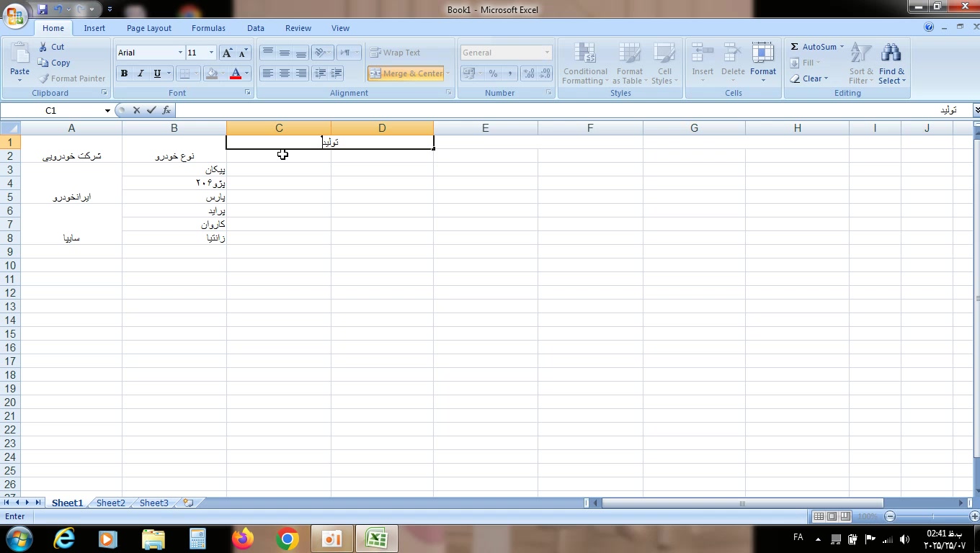Screen dimensions: 980x553
Task: Switch to the Review ribbon tab
Action: click(298, 28)
